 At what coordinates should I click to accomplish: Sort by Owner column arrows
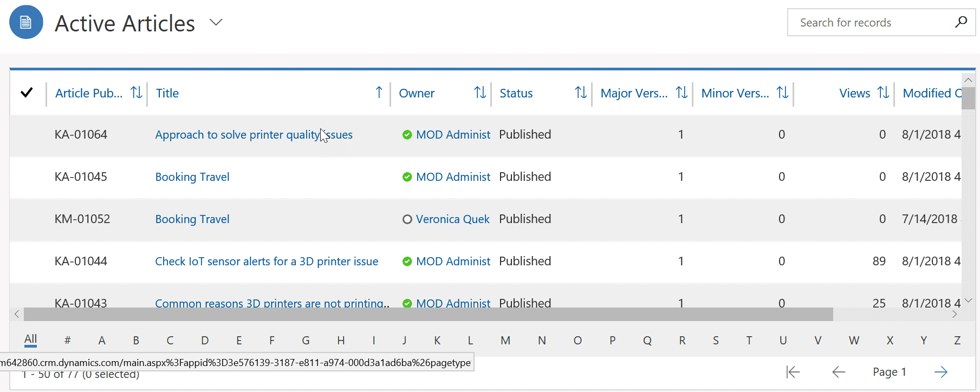[480, 93]
